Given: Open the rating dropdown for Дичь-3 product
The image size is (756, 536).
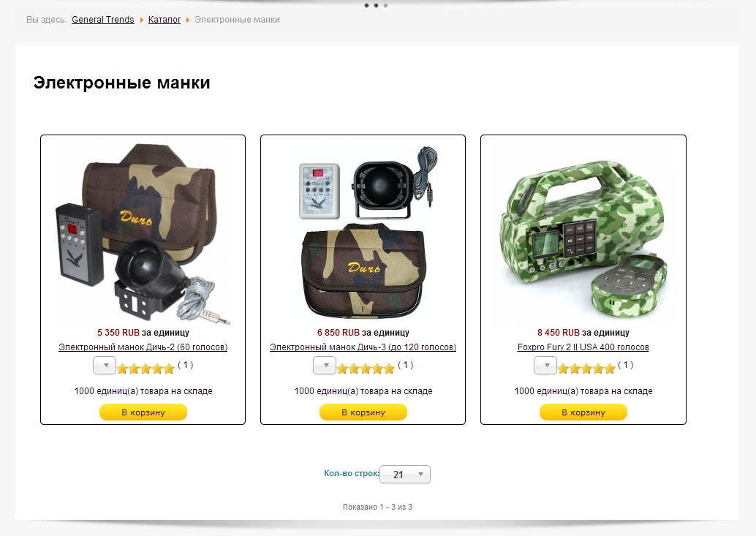Looking at the screenshot, I should pos(325,366).
